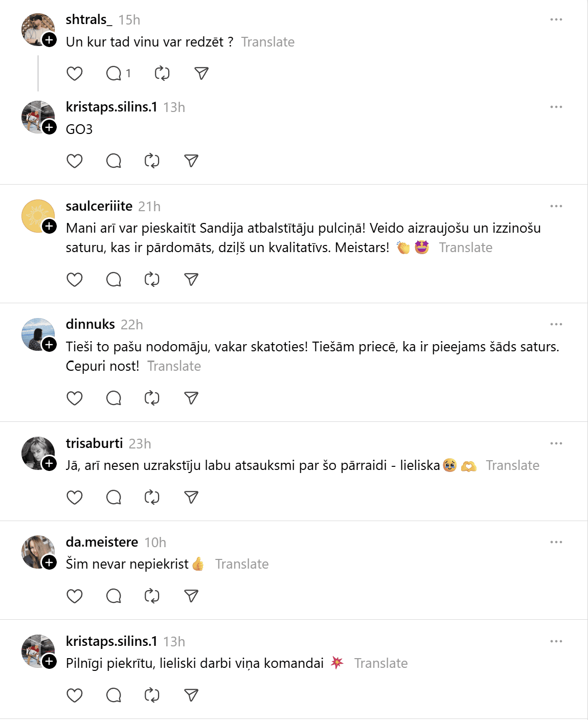Share the last kristaps.silins.1 comment
The image size is (588, 720).
coord(191,695)
